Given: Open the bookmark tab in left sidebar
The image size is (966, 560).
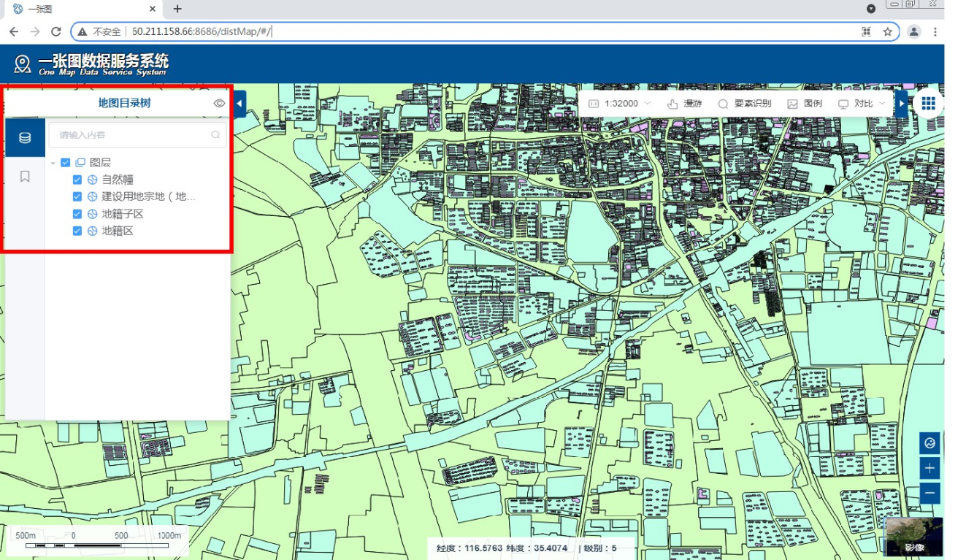Looking at the screenshot, I should (x=25, y=177).
